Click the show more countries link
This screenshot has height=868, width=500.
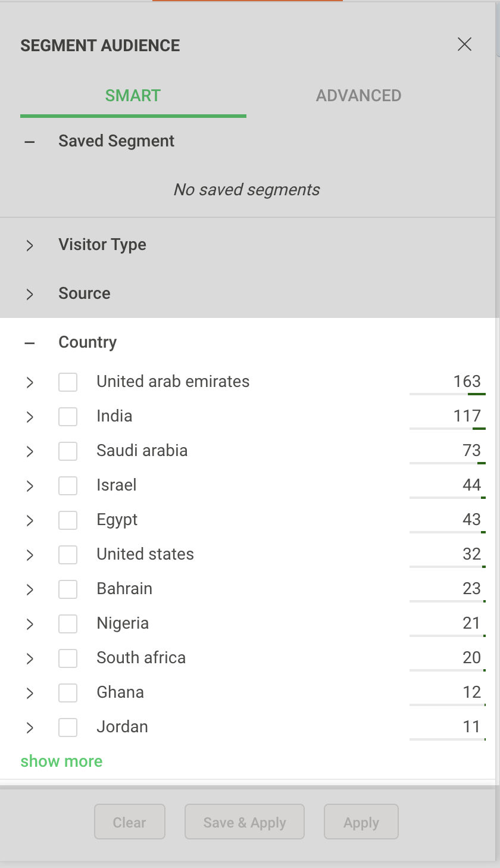pyautogui.click(x=61, y=761)
